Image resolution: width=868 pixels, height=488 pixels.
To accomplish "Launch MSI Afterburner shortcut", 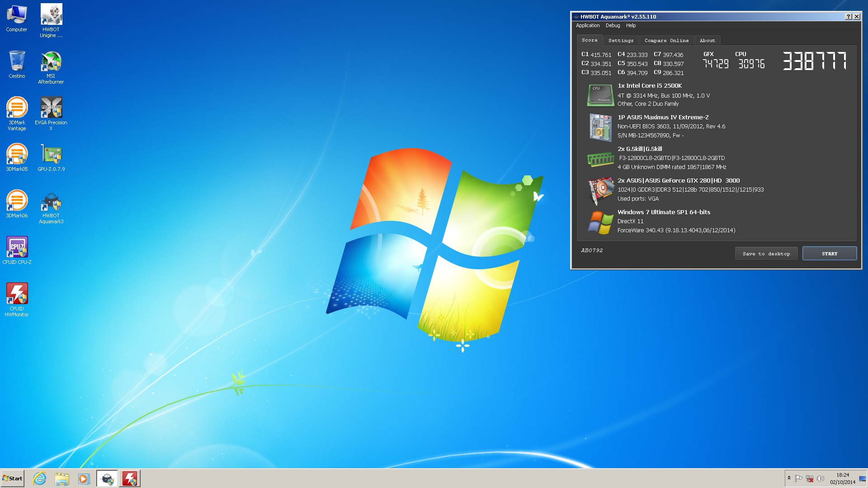I will 51,67.
